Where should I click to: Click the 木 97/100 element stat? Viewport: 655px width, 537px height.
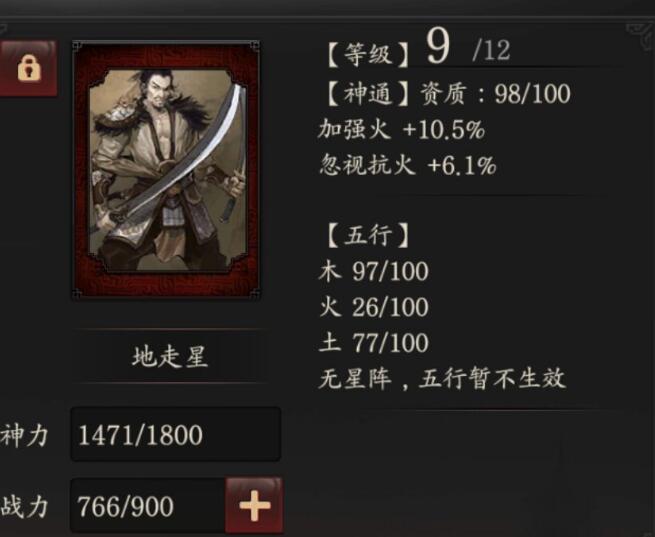pyautogui.click(x=374, y=271)
